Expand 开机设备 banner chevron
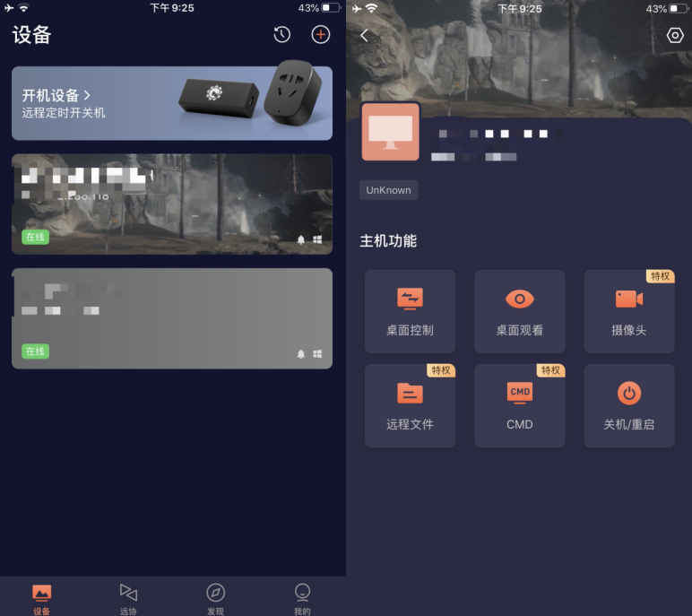The width and height of the screenshot is (692, 616). [x=87, y=95]
